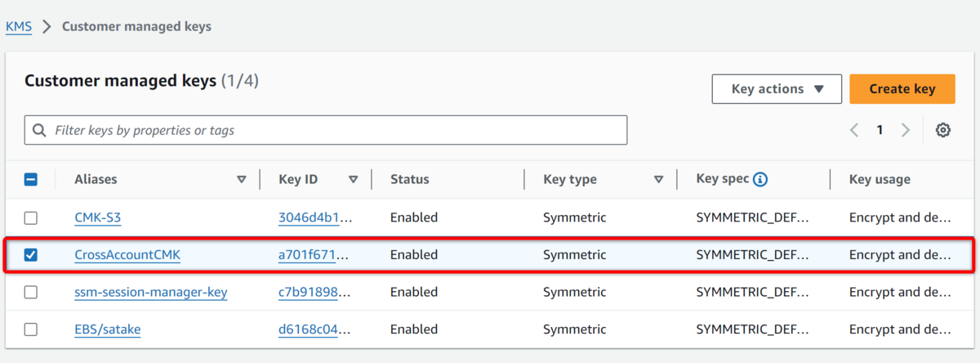Create a new key

click(x=902, y=89)
